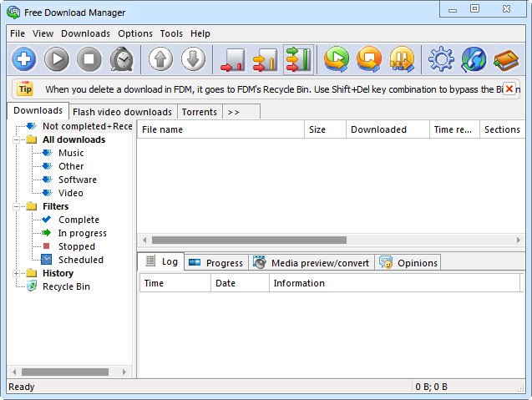Screen dimensions: 532x400
Task: Open the Options menu
Action: click(135, 33)
